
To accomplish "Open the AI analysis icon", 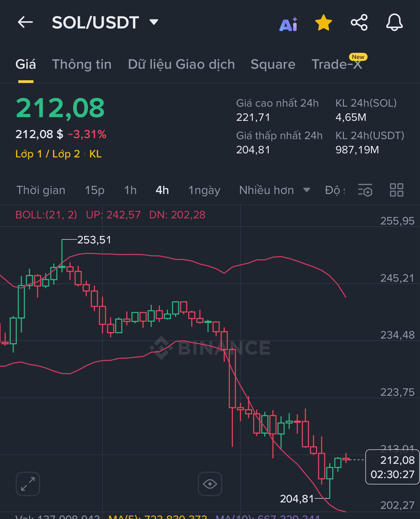I will pyautogui.click(x=288, y=23).
